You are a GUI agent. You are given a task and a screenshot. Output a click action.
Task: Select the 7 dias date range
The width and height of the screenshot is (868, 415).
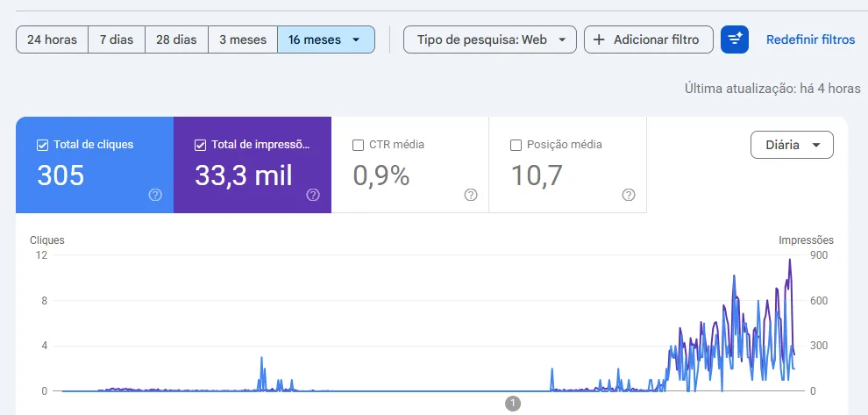(117, 39)
